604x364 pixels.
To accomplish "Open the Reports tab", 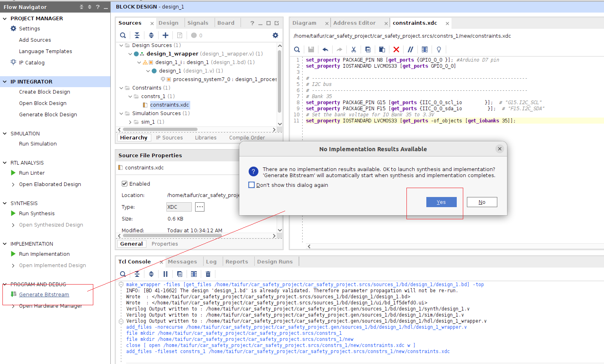I will [x=237, y=262].
